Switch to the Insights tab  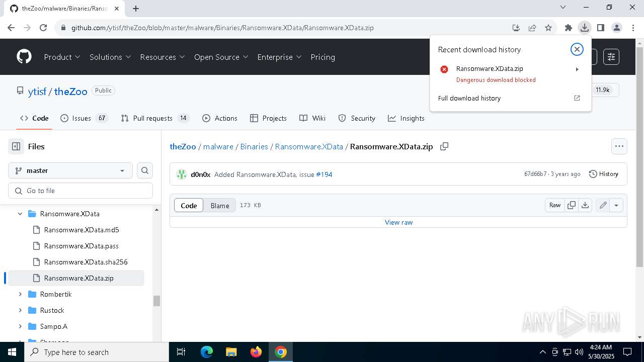coord(406,118)
